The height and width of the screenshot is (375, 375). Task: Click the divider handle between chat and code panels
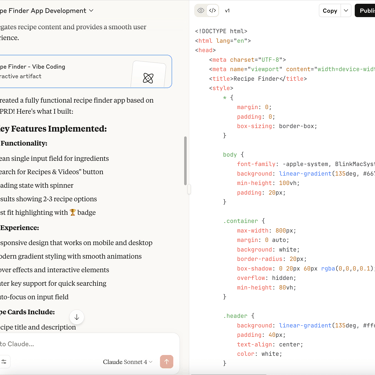click(189, 189)
